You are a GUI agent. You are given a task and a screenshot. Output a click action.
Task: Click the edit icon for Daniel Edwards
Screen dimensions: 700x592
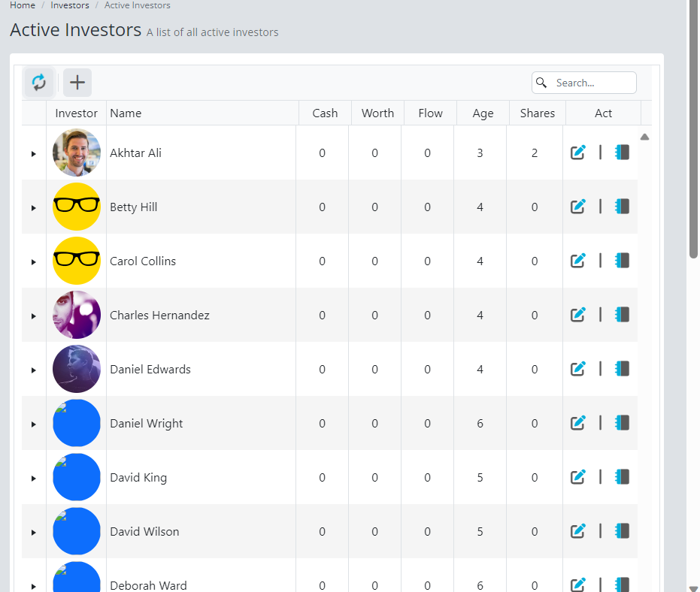coord(577,369)
